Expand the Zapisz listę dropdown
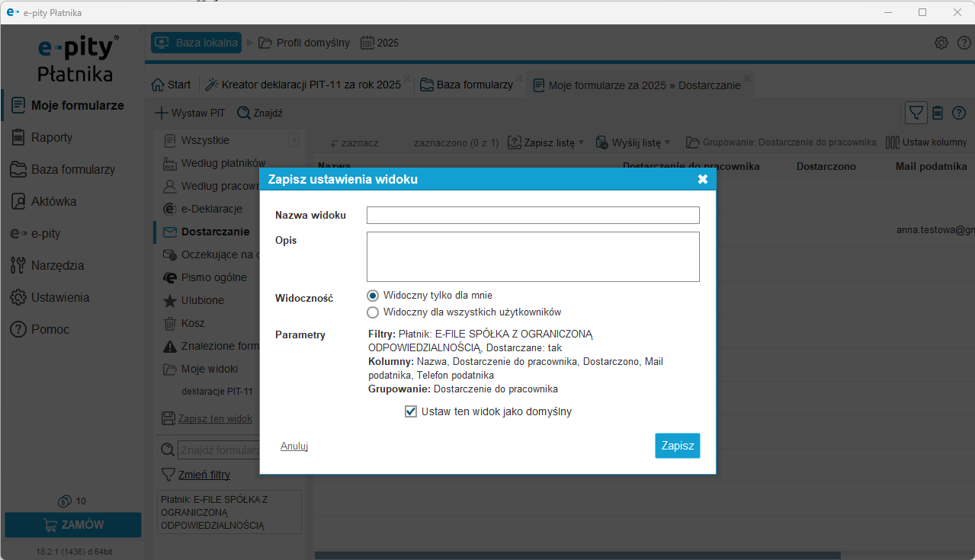This screenshot has height=560, width=975. (581, 142)
